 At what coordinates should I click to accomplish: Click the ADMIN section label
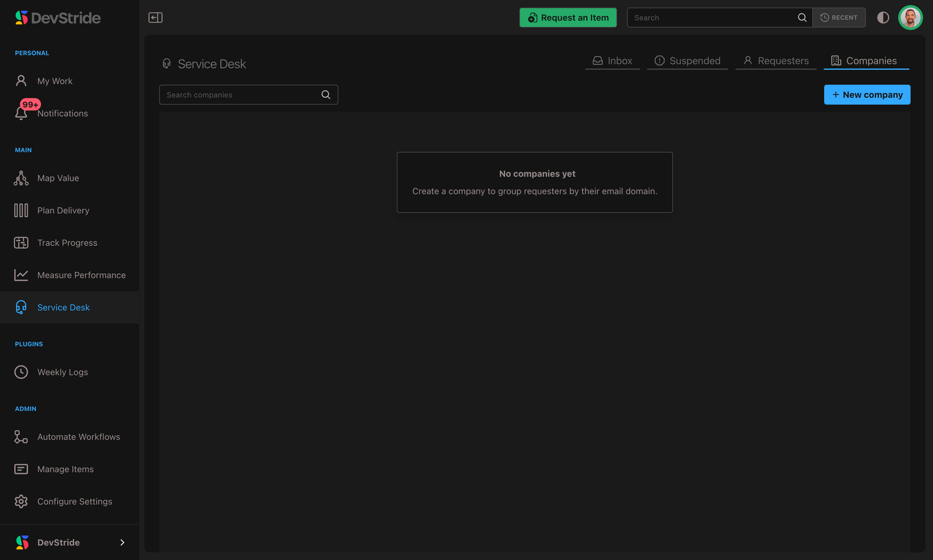click(26, 409)
